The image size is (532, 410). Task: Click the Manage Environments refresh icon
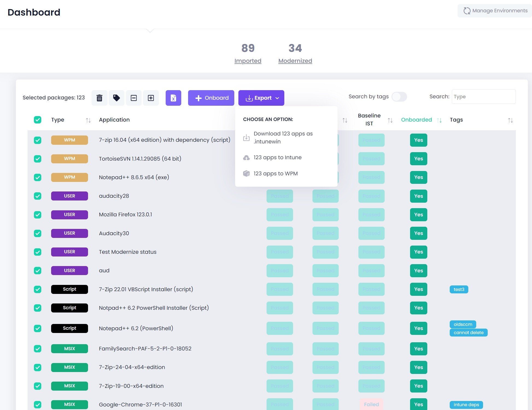tap(466, 10)
